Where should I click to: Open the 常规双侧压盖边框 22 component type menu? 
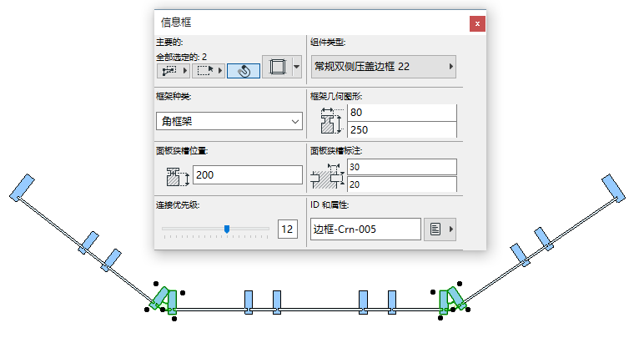tap(383, 66)
